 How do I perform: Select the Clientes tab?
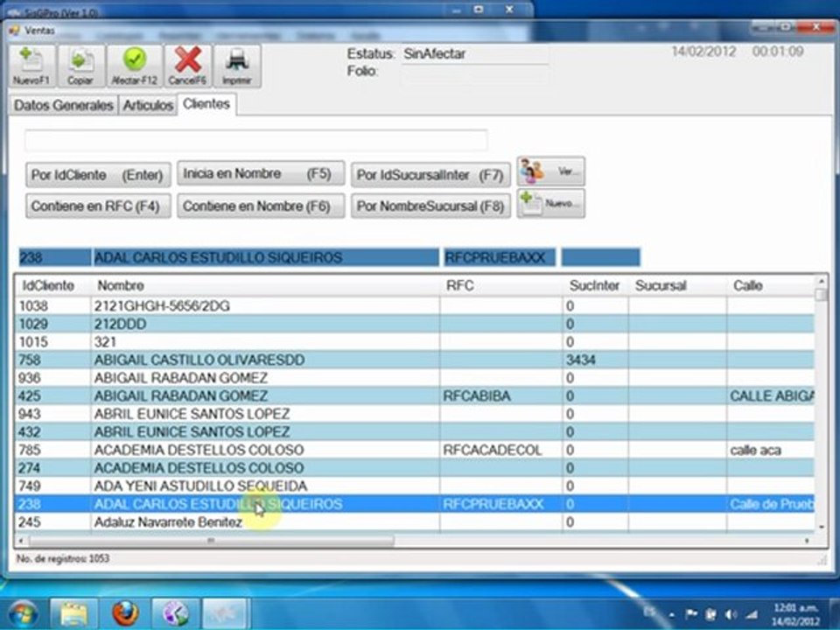pos(206,104)
